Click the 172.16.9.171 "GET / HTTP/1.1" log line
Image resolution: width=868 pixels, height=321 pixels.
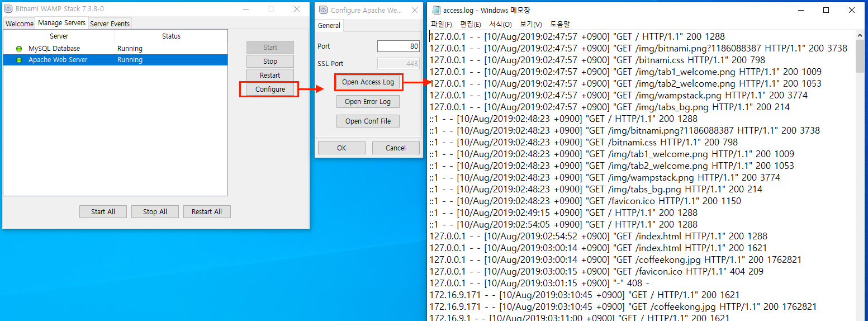pyautogui.click(x=584, y=295)
